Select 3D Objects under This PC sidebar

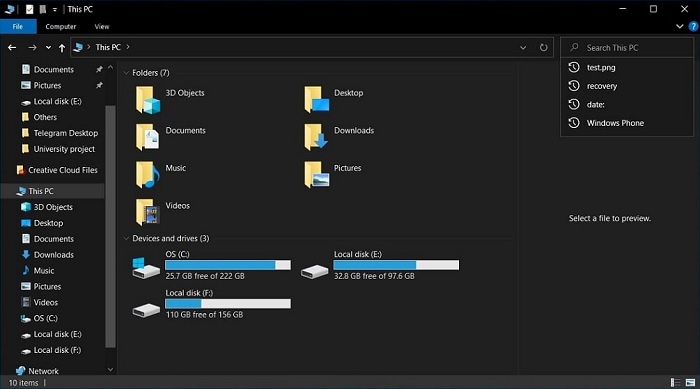[x=53, y=207]
